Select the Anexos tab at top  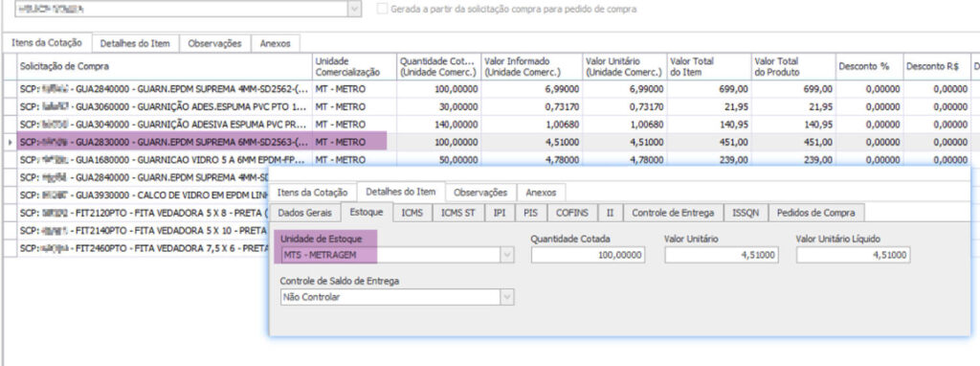pos(275,43)
